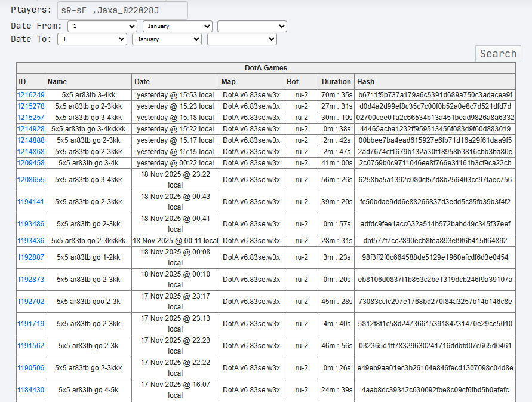Open game ID 1209458 link
Viewport: 532px width, 402px height.
point(31,163)
